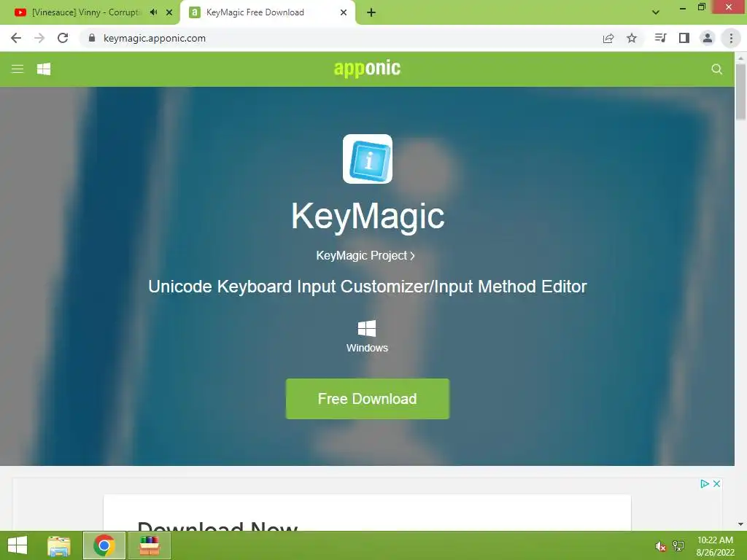
Task: Go forward in browser history
Action: 39,38
